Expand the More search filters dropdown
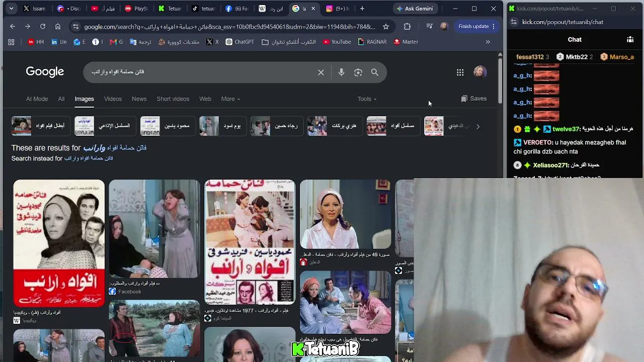The height and width of the screenshot is (362, 644). pyautogui.click(x=230, y=99)
